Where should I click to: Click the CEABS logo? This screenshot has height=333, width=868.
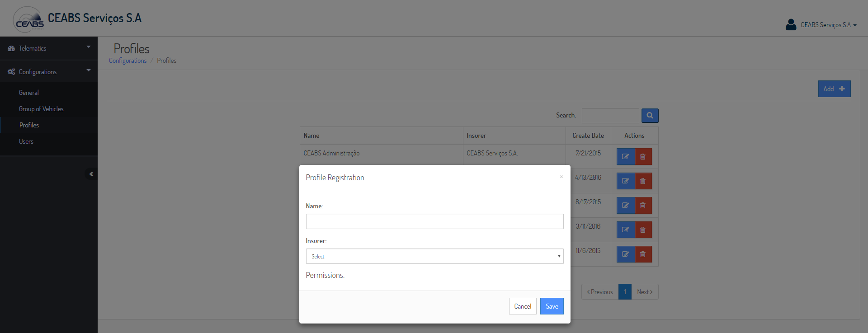[29, 19]
